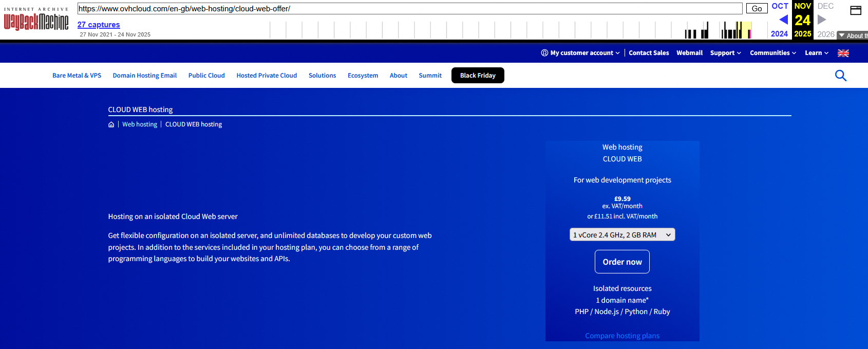Screen dimensions: 868x349
Task: Go to next capture with right arrow
Action: click(822, 20)
